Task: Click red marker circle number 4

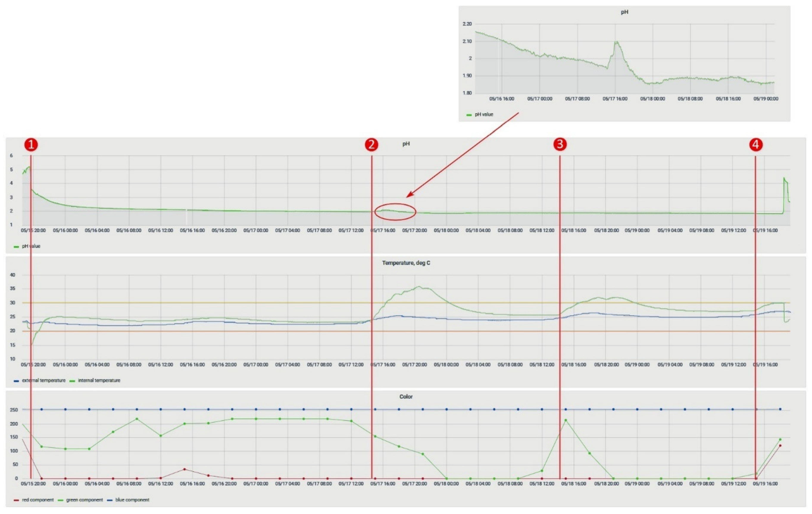Action: [x=756, y=145]
